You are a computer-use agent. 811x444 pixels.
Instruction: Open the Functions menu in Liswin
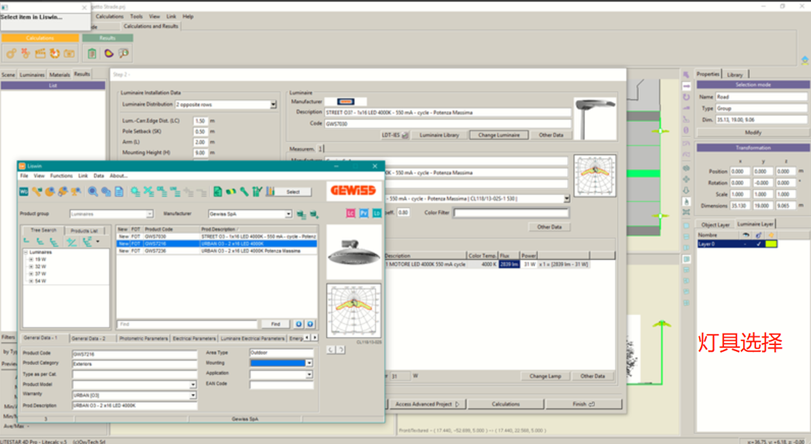click(62, 176)
